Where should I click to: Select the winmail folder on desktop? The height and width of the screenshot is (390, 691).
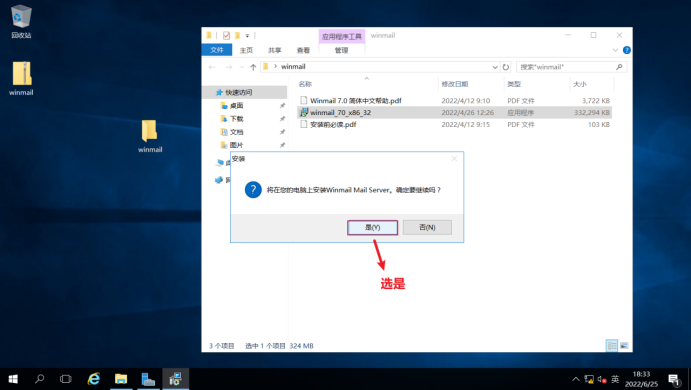pyautogui.click(x=150, y=136)
